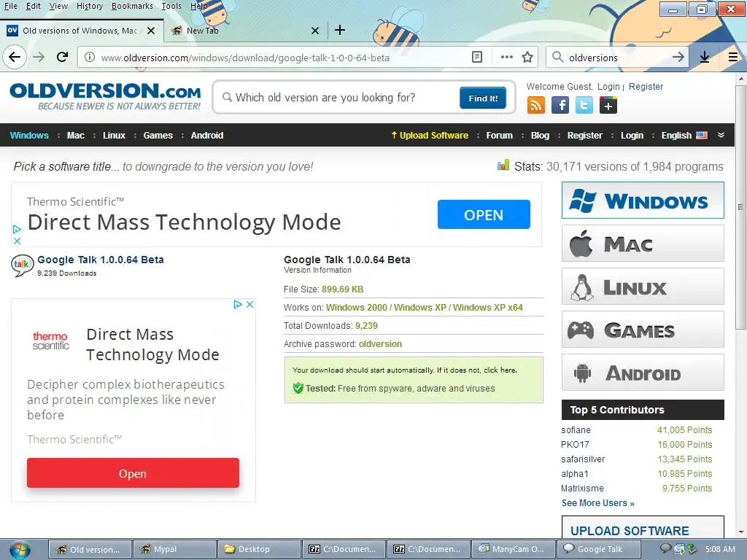Open the Bookmarks menu
Image resolution: width=747 pixels, height=560 pixels.
pos(133,6)
